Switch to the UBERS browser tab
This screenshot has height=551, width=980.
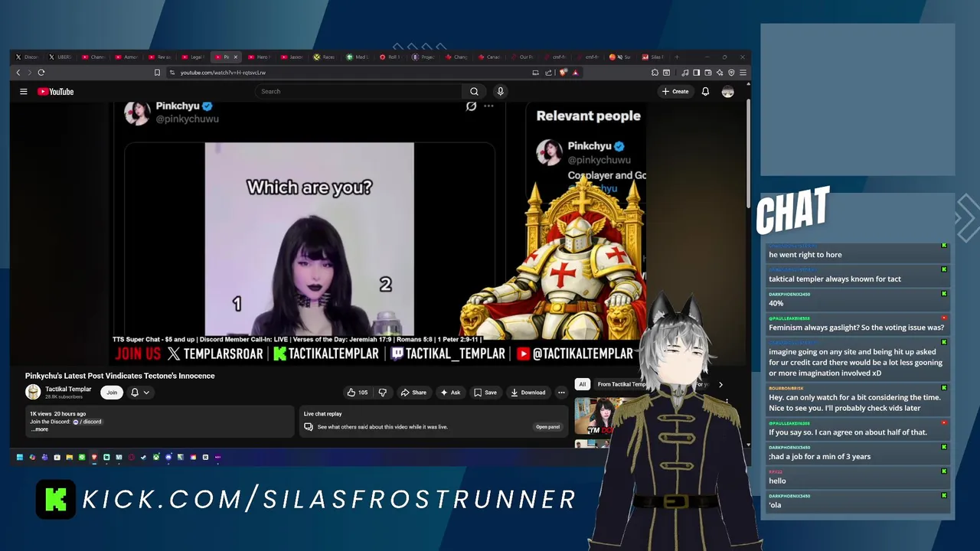60,57
